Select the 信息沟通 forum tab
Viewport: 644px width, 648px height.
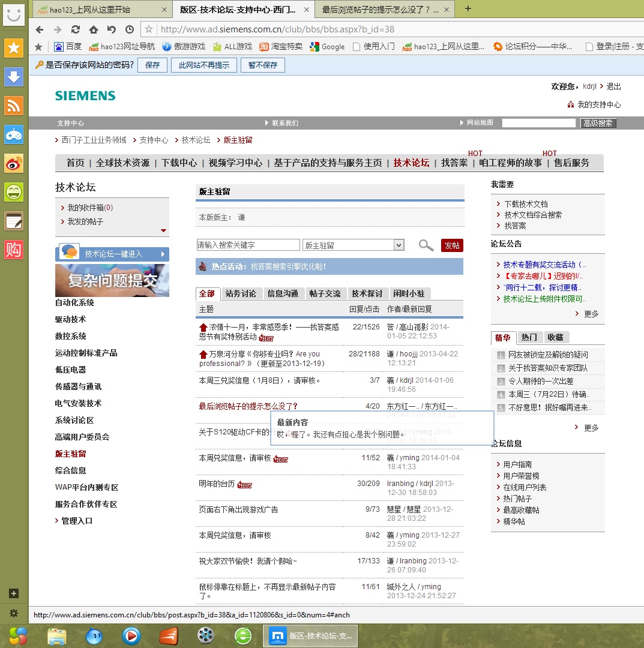tap(283, 293)
